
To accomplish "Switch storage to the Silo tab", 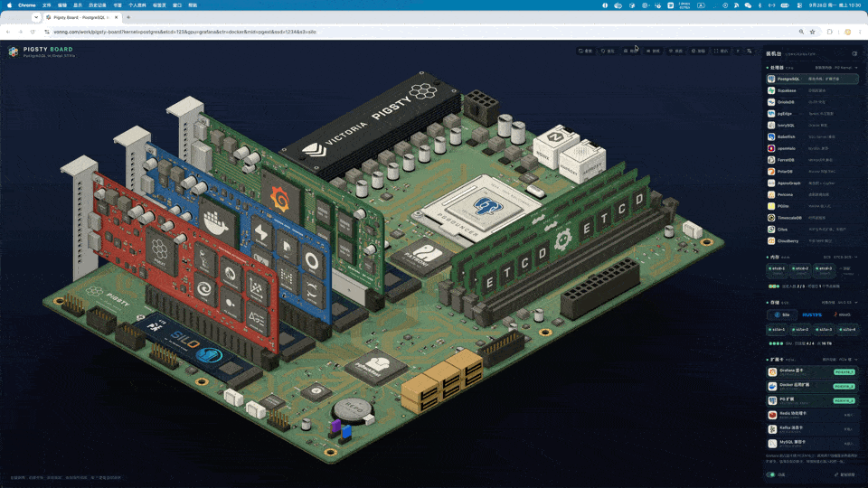I will tap(781, 314).
